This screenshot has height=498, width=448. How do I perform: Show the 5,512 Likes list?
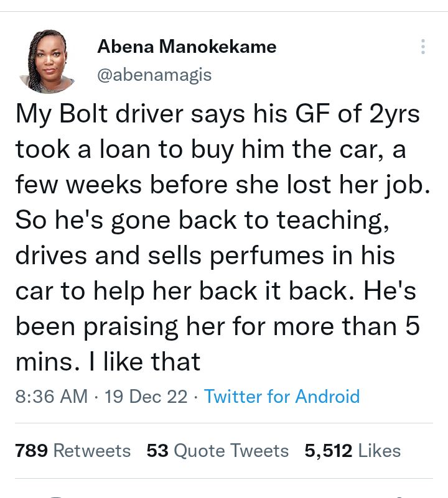[353, 451]
